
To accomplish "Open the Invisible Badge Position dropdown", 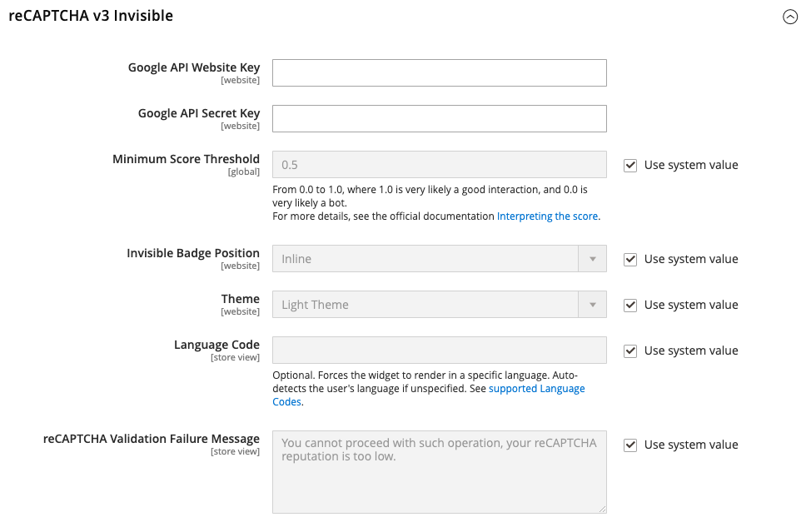I will click(x=439, y=258).
